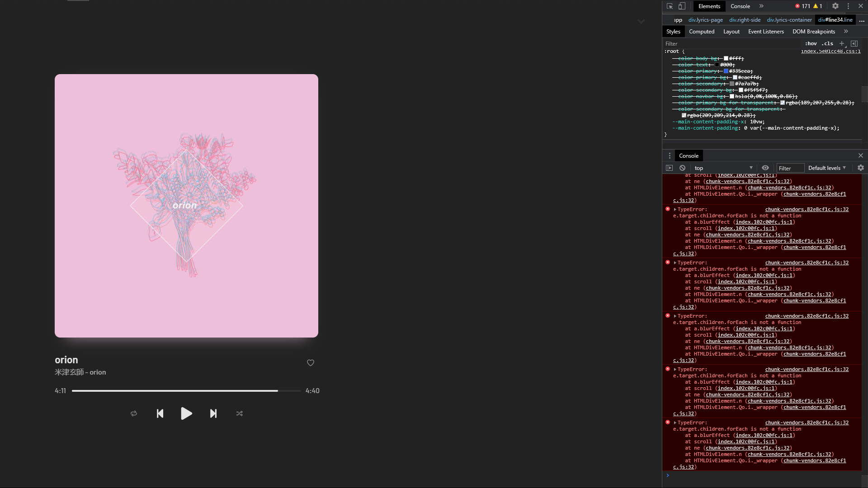Create a live expression with eye icon
The width and height of the screenshot is (868, 488).
(765, 168)
